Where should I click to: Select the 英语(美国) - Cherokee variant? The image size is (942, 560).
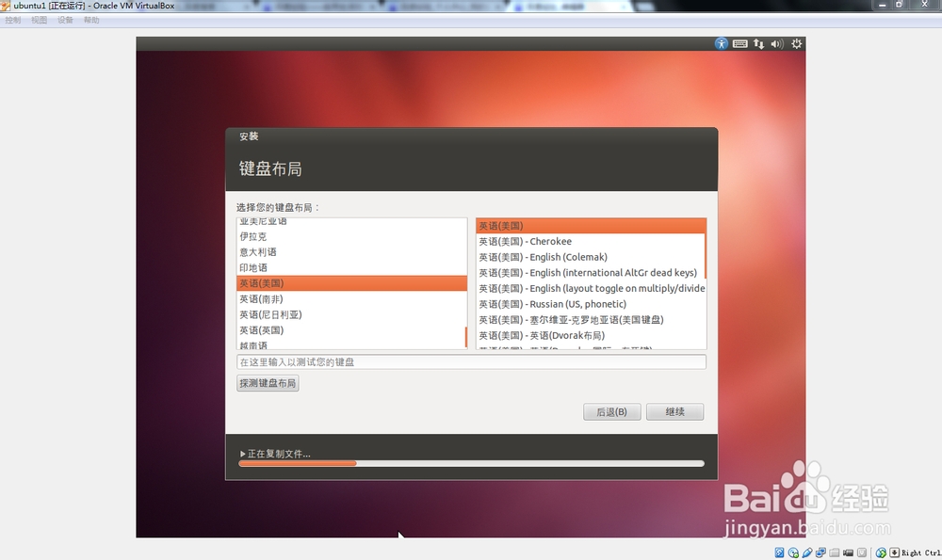(x=590, y=241)
